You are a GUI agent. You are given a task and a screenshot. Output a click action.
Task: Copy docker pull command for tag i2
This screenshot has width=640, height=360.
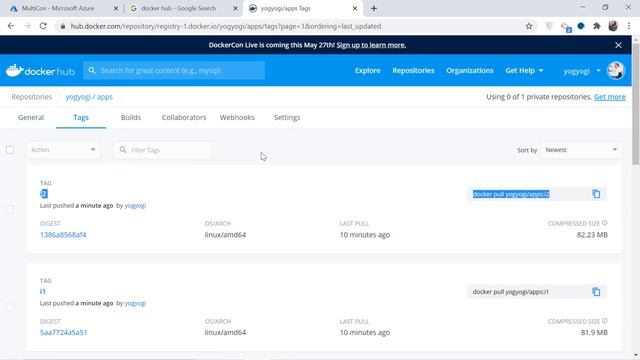(x=596, y=194)
